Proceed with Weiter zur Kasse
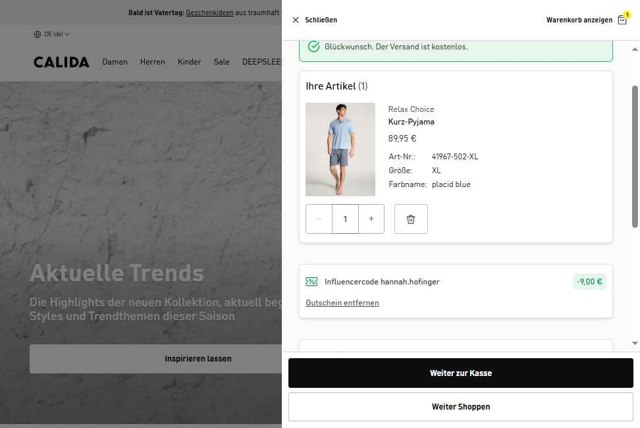This screenshot has height=428, width=640. (460, 373)
